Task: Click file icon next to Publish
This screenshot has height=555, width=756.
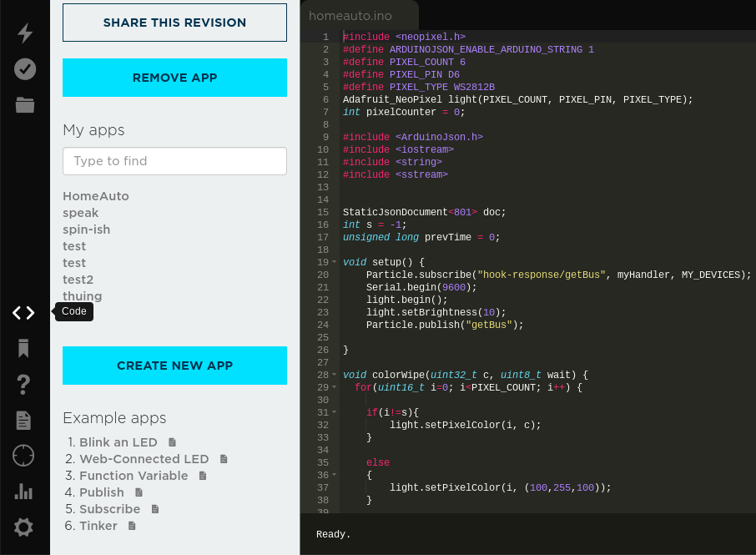Action: 139,492
